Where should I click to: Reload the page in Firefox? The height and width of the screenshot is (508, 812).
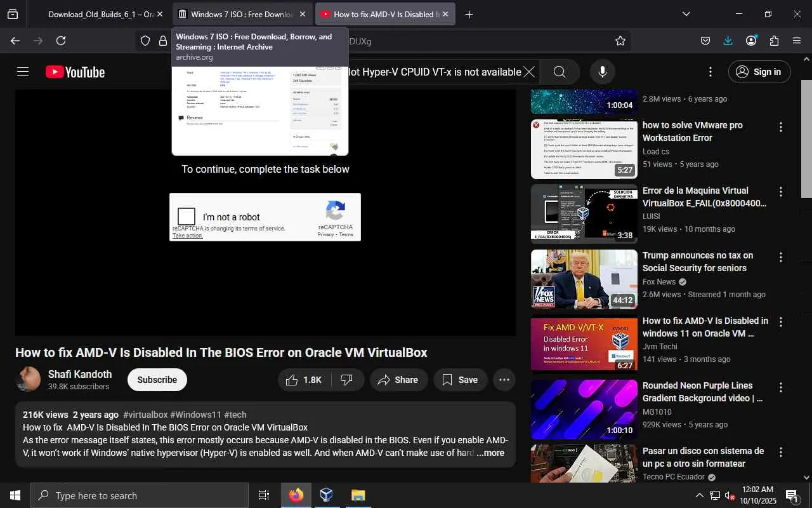[61, 41]
